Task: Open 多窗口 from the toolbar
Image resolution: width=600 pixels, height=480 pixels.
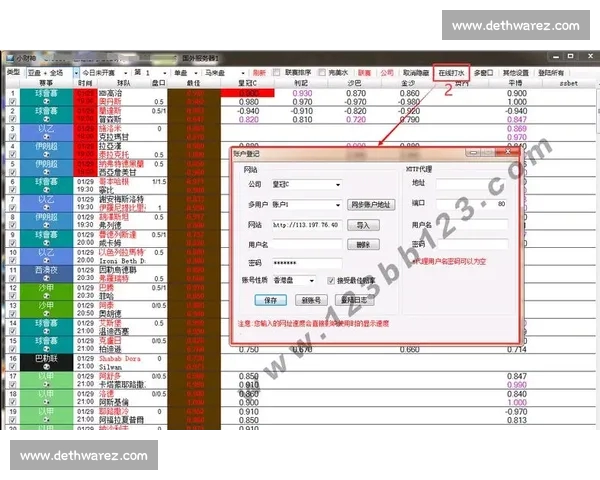Action: point(484,73)
